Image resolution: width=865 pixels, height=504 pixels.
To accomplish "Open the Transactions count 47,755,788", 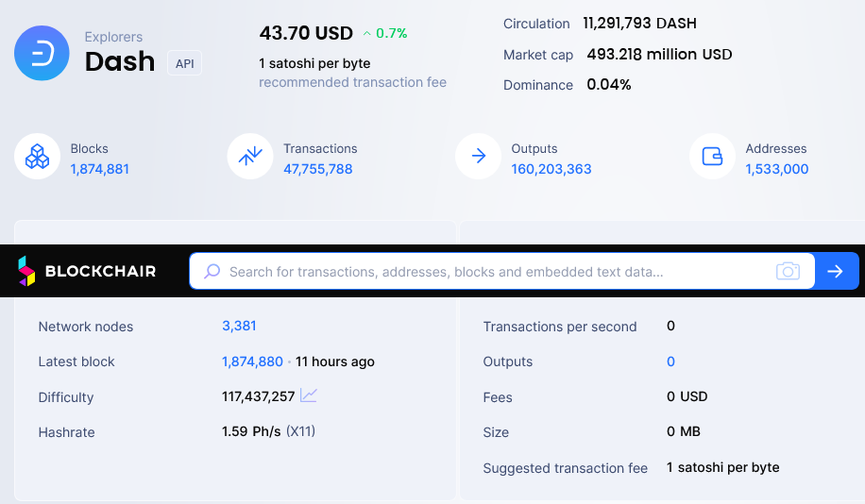I will [317, 169].
